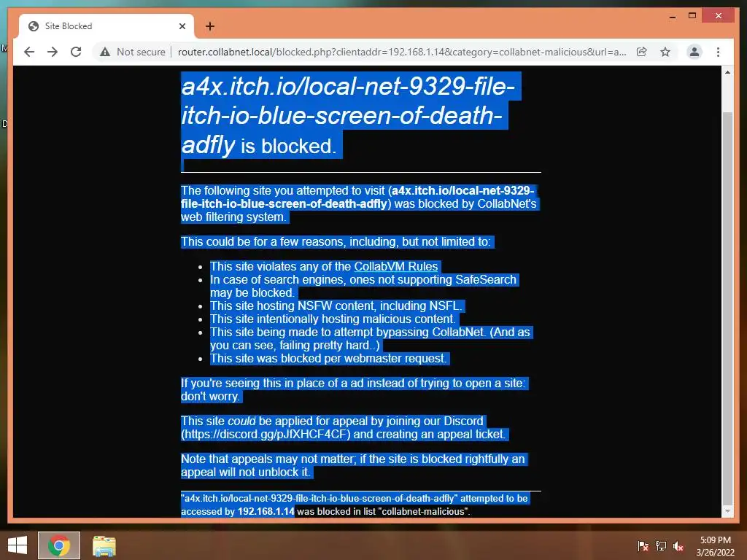Open File Explorer from the taskbar
This screenshot has width=747, height=560.
[x=104, y=545]
